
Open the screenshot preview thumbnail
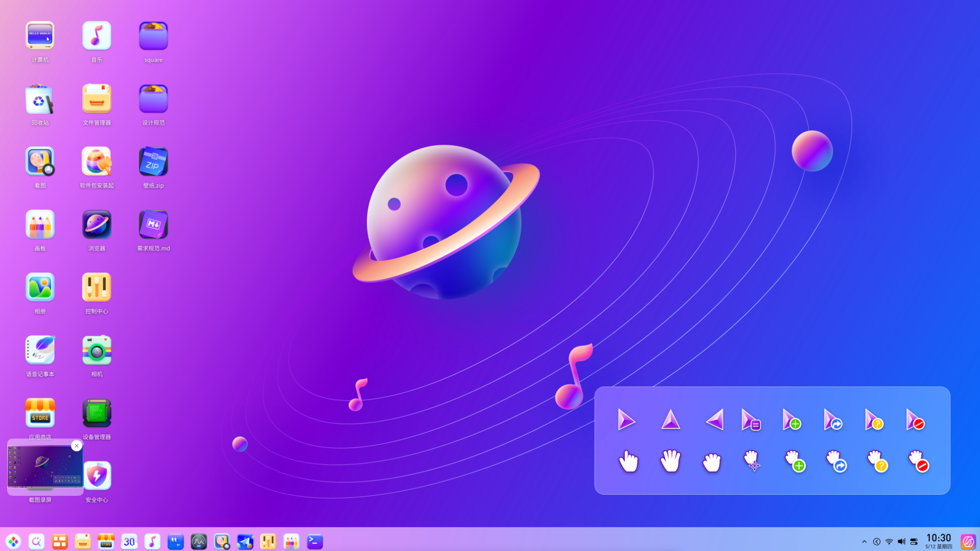[x=45, y=466]
